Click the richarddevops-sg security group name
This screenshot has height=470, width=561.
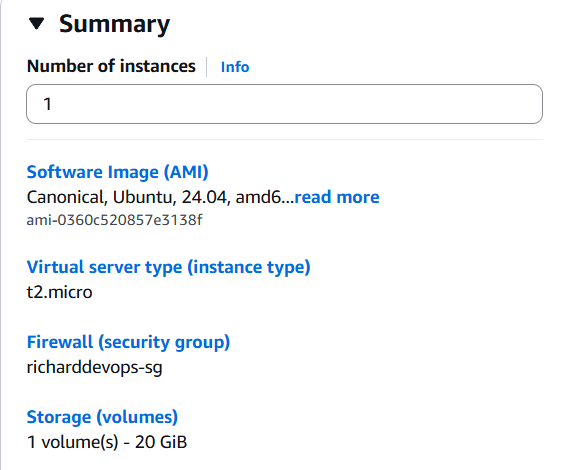pos(94,367)
